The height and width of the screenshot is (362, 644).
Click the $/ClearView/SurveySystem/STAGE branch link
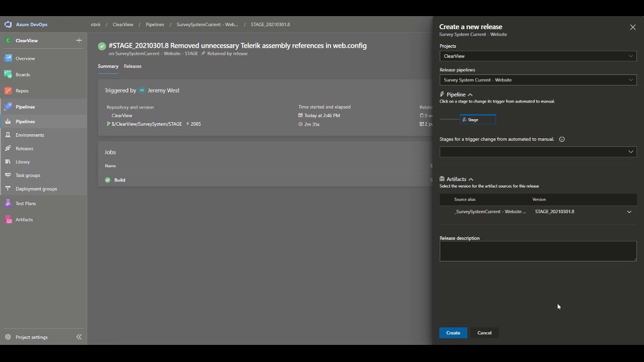pyautogui.click(x=147, y=124)
